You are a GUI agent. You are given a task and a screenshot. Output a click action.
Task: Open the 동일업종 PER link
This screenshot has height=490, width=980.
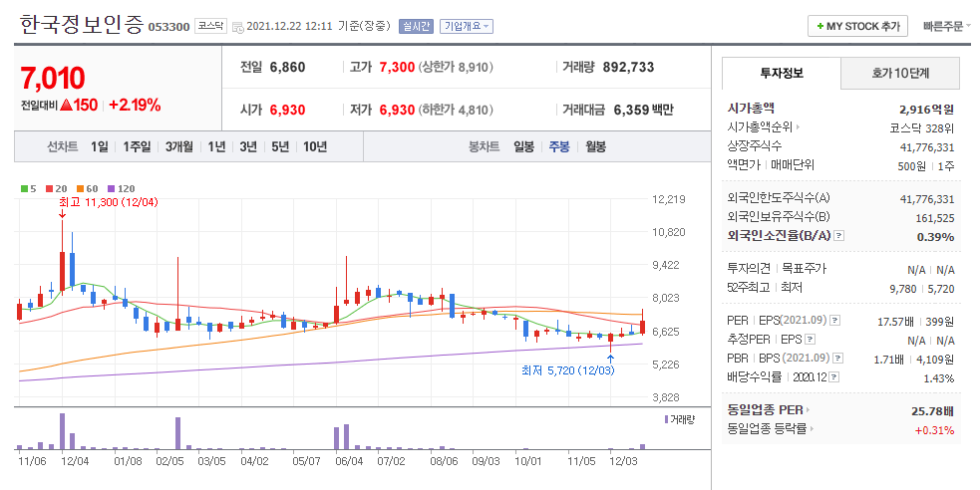pos(768,410)
